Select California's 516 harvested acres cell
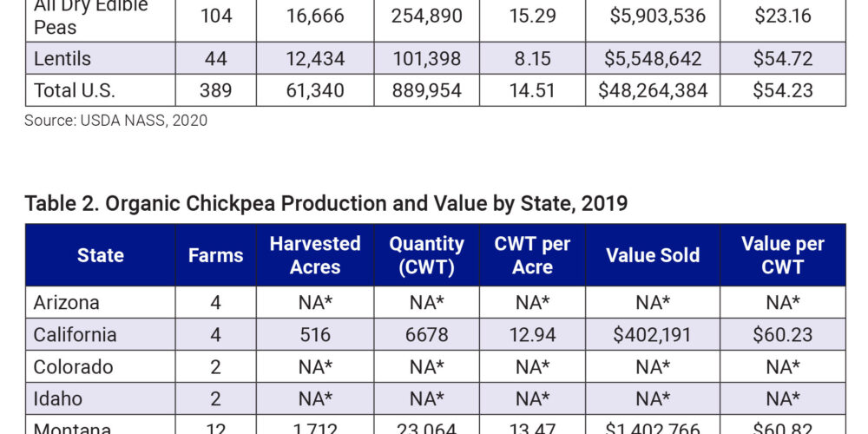This screenshot has width=868, height=434. (x=314, y=334)
